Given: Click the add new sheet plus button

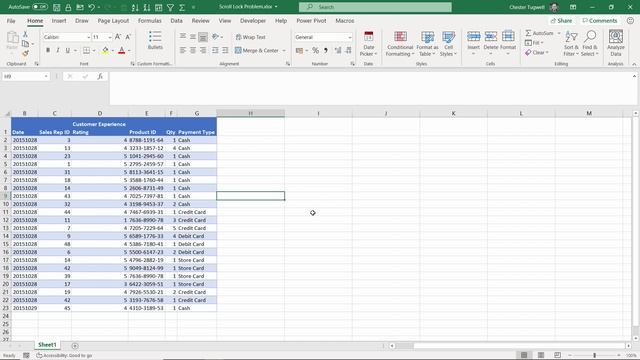Looking at the screenshot, I should coord(75,346).
